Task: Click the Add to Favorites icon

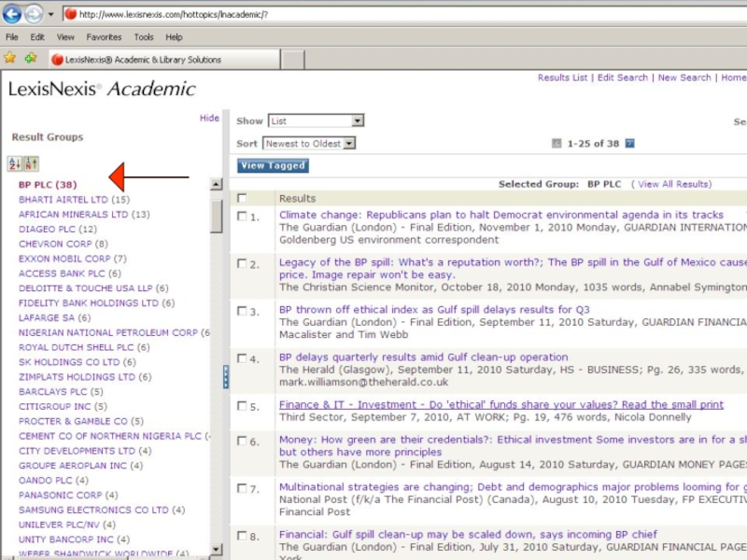Action: (31, 59)
